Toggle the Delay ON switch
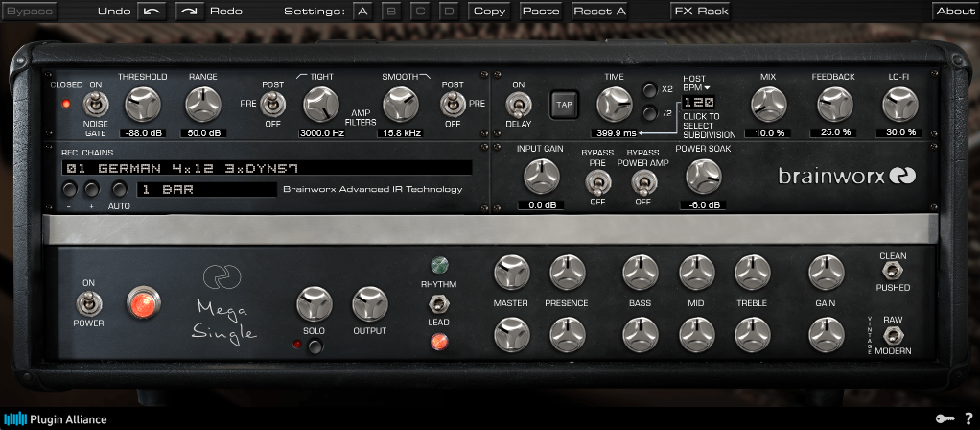This screenshot has height=430, width=980. click(x=518, y=105)
